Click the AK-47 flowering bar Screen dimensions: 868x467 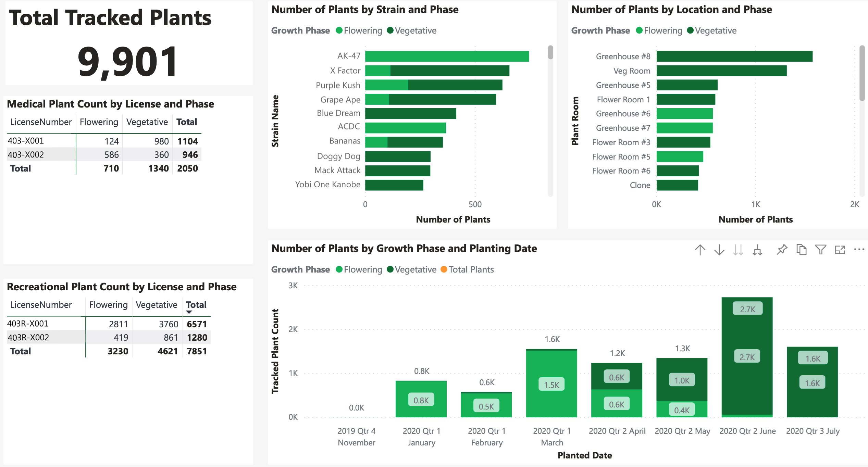click(x=447, y=56)
